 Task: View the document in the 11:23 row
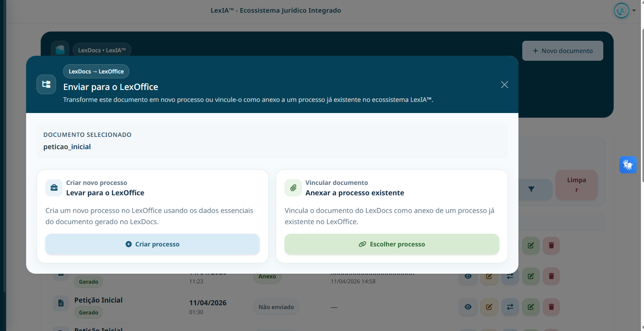pos(468,276)
